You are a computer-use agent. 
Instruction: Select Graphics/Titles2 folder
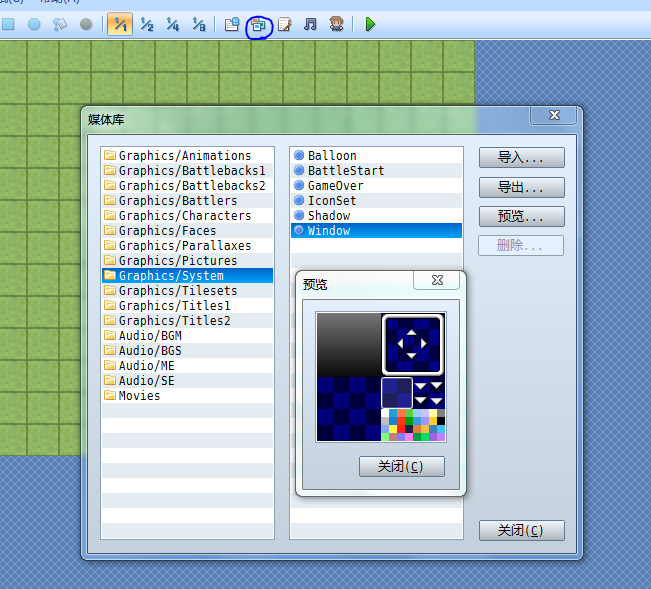click(x=187, y=320)
